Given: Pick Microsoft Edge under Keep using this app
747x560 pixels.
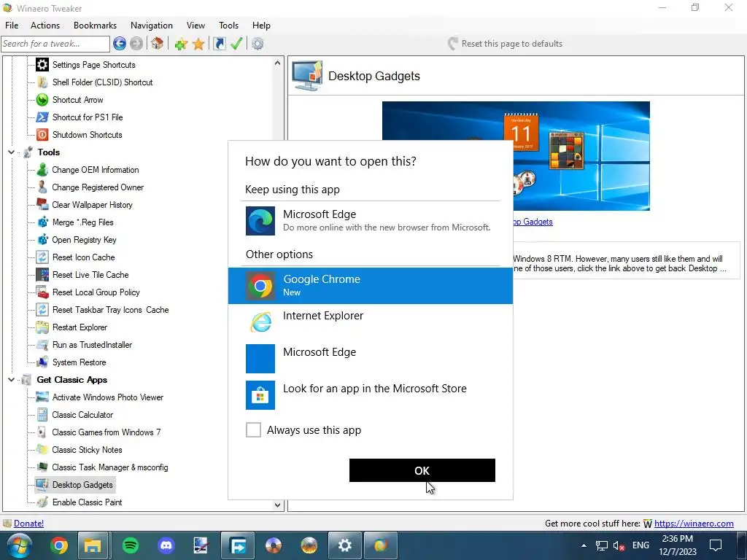Looking at the screenshot, I should (x=371, y=220).
